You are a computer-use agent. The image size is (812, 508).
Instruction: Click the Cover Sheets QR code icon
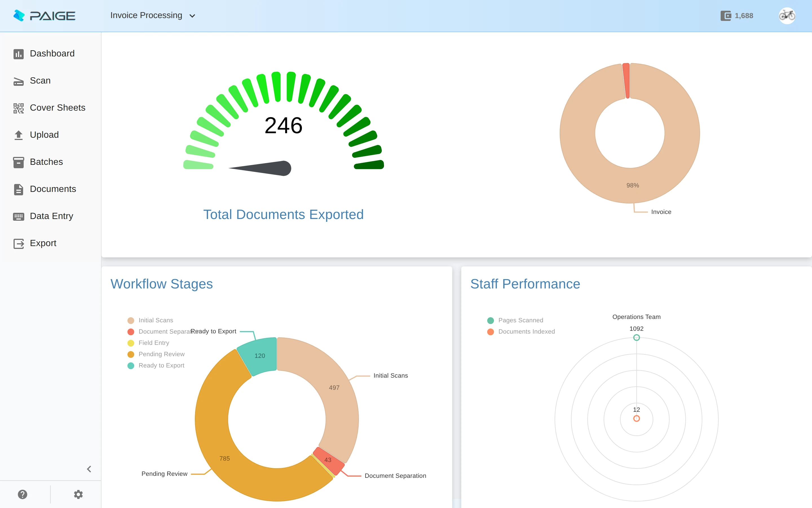point(18,108)
